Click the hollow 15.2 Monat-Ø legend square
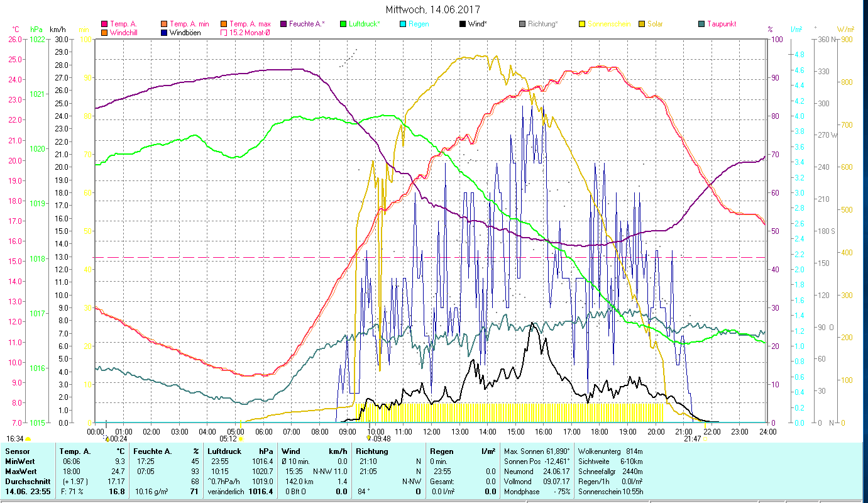The height and width of the screenshot is (503, 868). [x=223, y=33]
